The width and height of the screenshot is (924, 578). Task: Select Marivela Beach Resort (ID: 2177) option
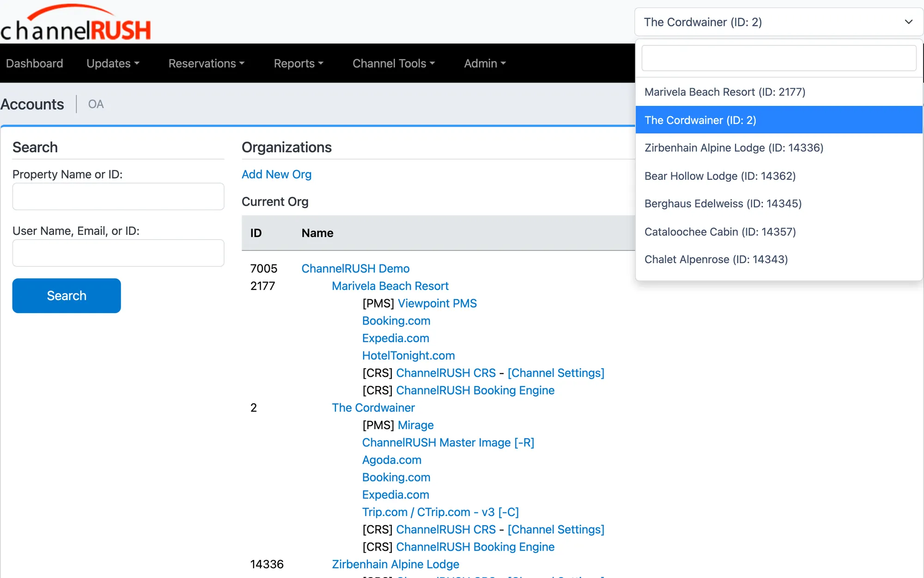tap(779, 92)
